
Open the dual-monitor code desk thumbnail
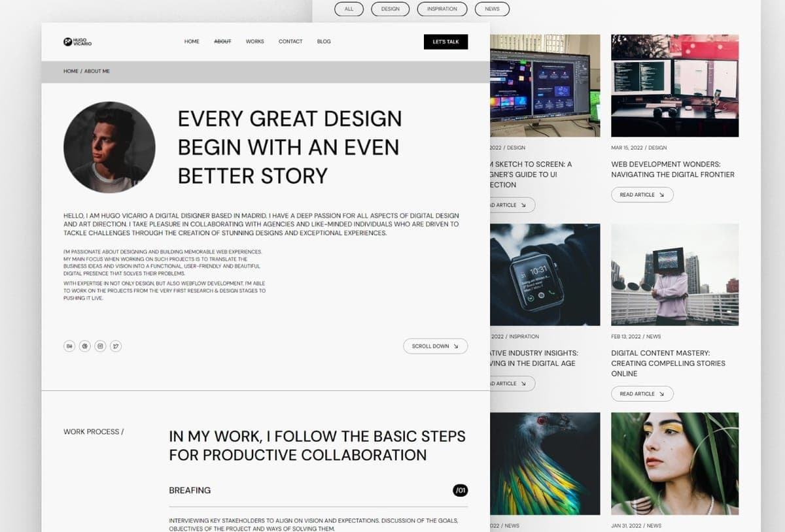pos(674,86)
